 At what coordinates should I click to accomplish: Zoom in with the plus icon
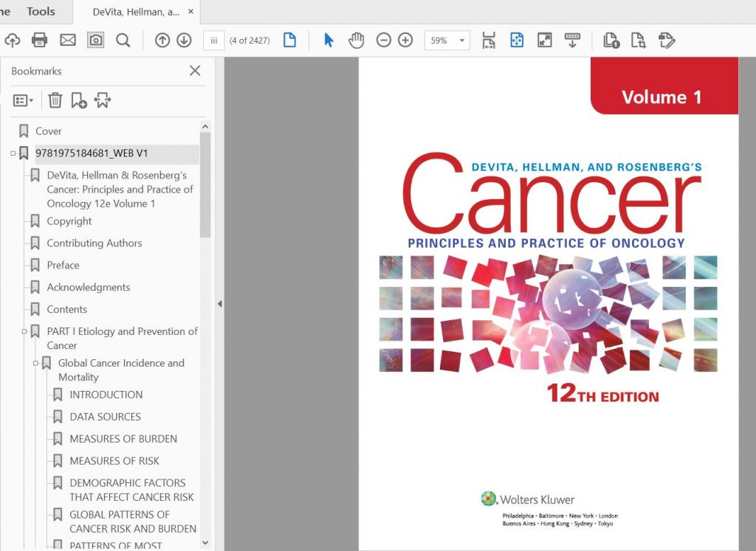tap(405, 40)
